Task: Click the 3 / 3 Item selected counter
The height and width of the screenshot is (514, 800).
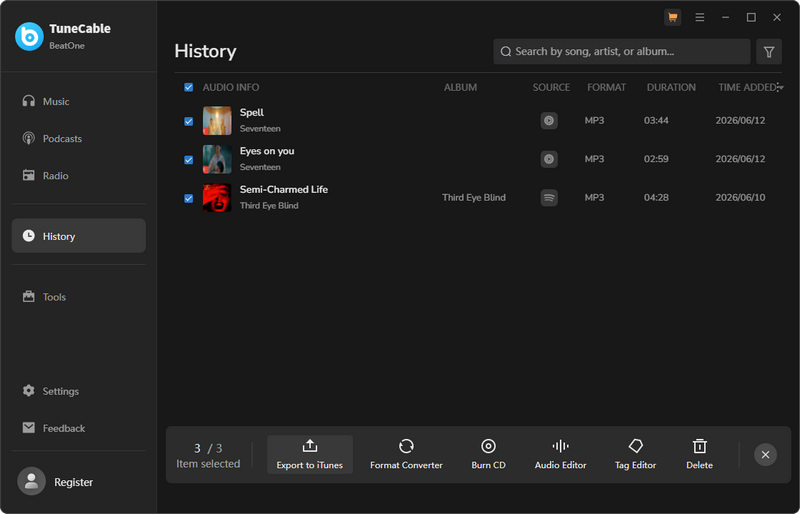Action: pyautogui.click(x=208, y=455)
